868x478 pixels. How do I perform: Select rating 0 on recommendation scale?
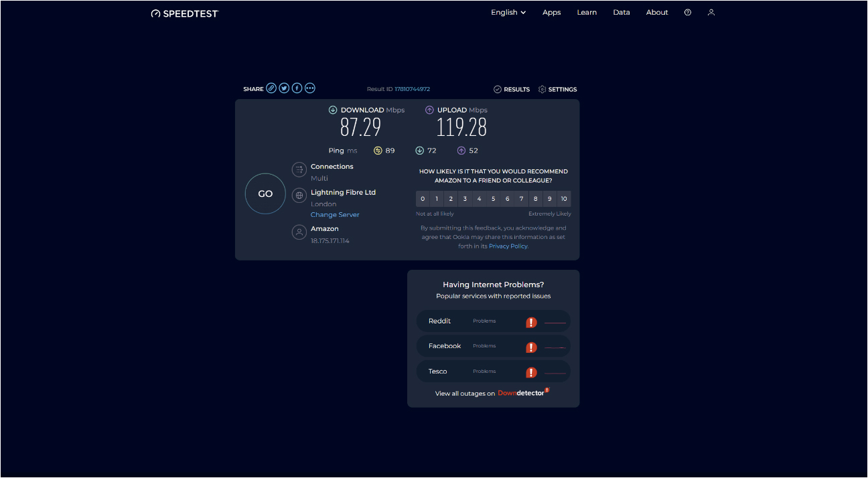tap(423, 199)
